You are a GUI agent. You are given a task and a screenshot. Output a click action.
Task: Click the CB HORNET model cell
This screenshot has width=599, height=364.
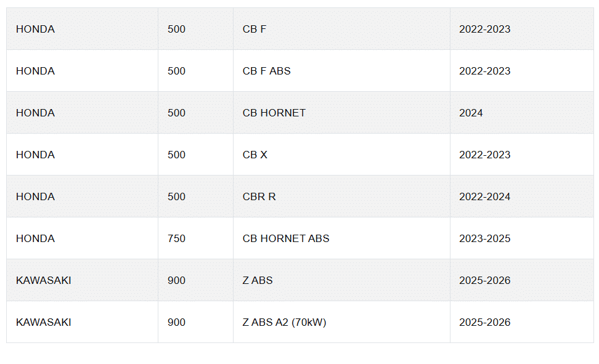[x=274, y=113]
